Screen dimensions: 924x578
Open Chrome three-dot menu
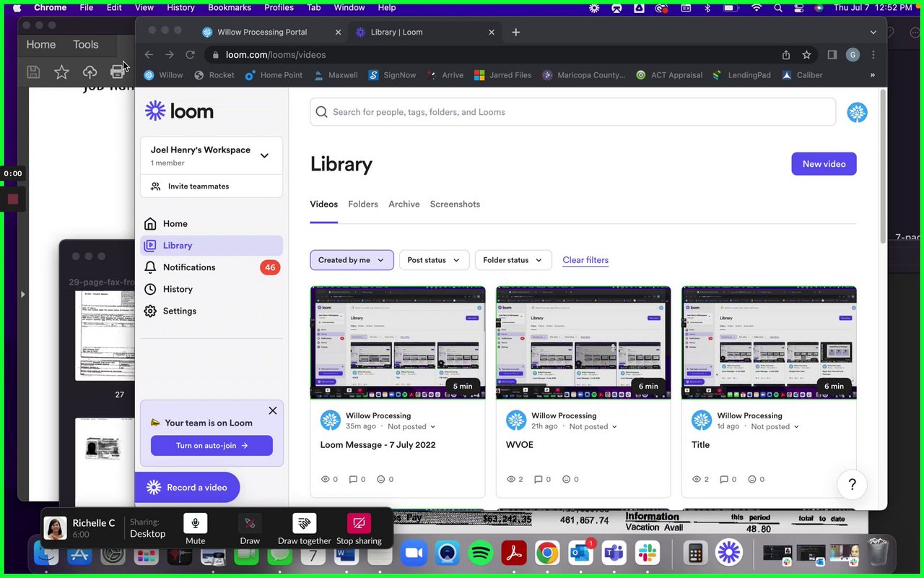873,55
